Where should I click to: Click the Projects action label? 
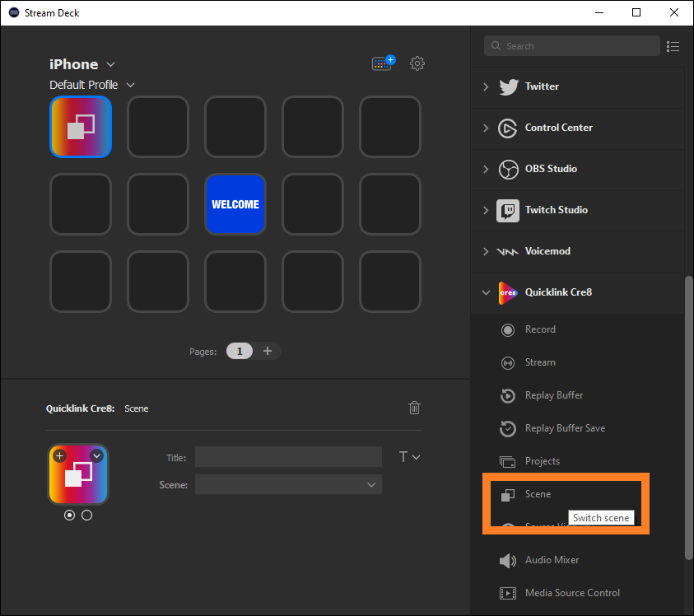point(543,461)
